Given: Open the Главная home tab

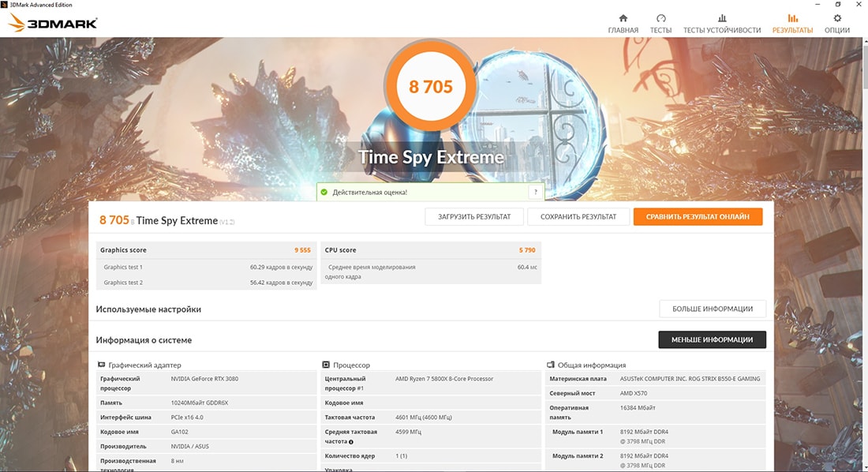Looking at the screenshot, I should [623, 24].
